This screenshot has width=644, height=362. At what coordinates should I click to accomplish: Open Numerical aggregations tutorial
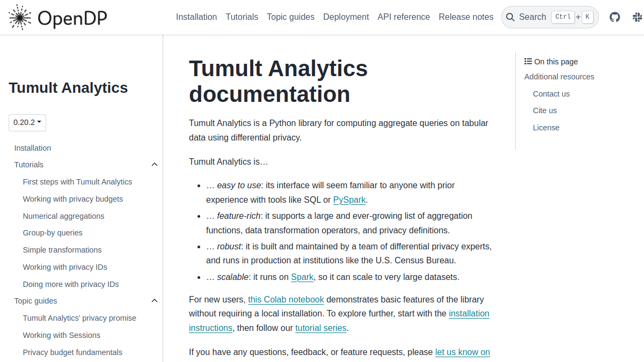64,216
